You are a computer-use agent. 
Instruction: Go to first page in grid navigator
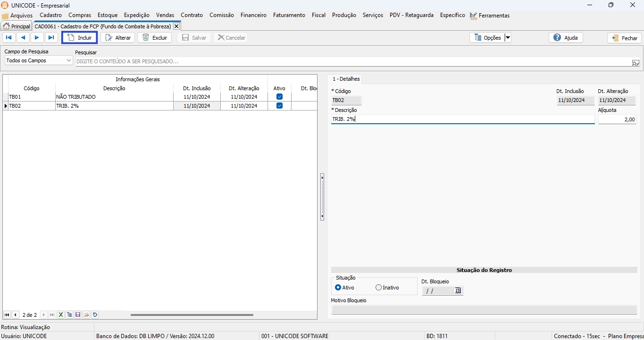(x=7, y=315)
